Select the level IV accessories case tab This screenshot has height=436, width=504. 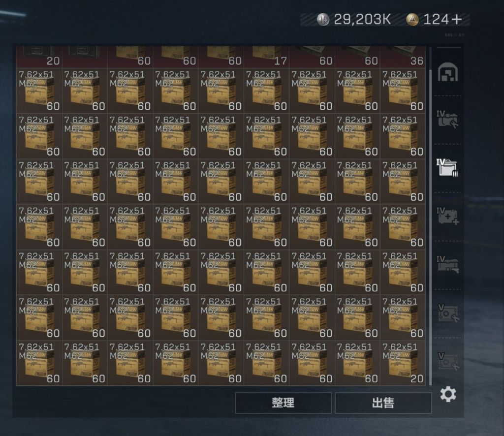coord(447,120)
